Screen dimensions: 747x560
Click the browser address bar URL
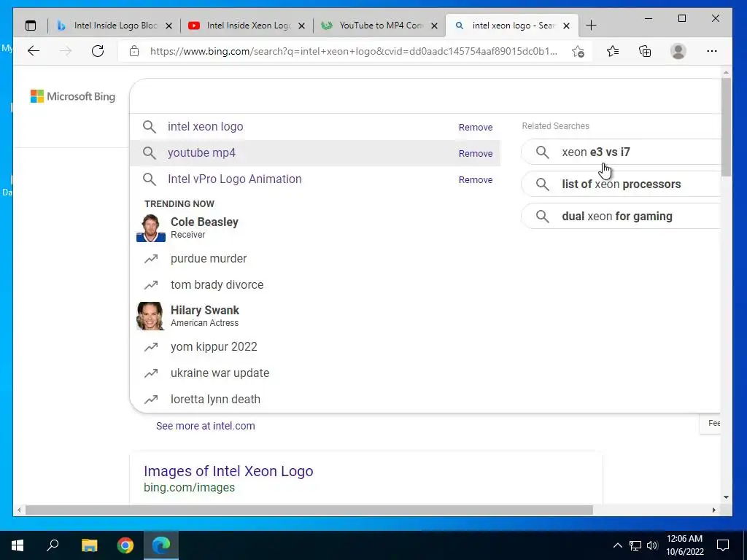pyautogui.click(x=354, y=52)
